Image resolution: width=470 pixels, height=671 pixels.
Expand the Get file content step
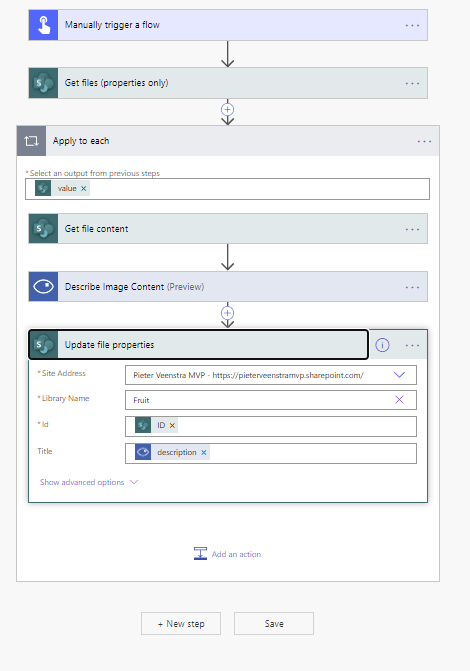(x=228, y=229)
